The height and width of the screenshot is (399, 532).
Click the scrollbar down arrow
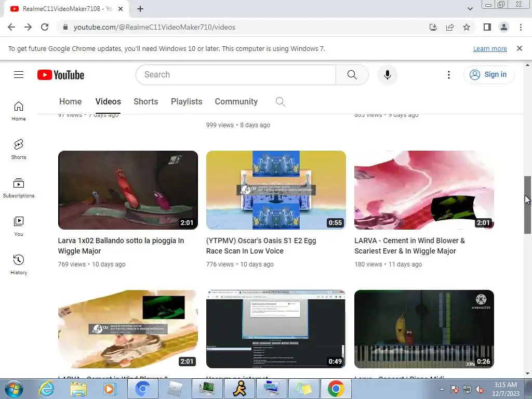pos(527,374)
